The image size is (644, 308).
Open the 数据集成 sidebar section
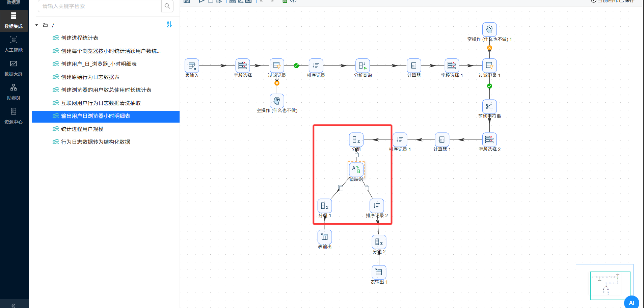(x=14, y=21)
